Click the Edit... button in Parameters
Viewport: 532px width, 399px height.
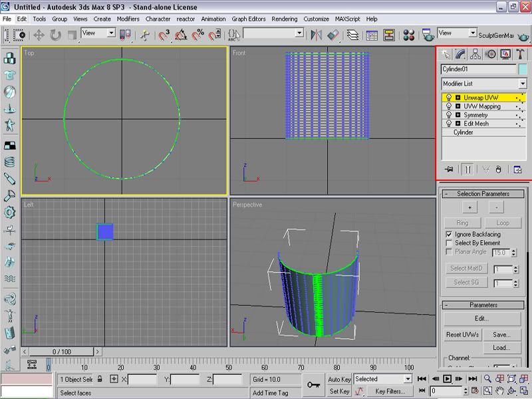point(482,319)
